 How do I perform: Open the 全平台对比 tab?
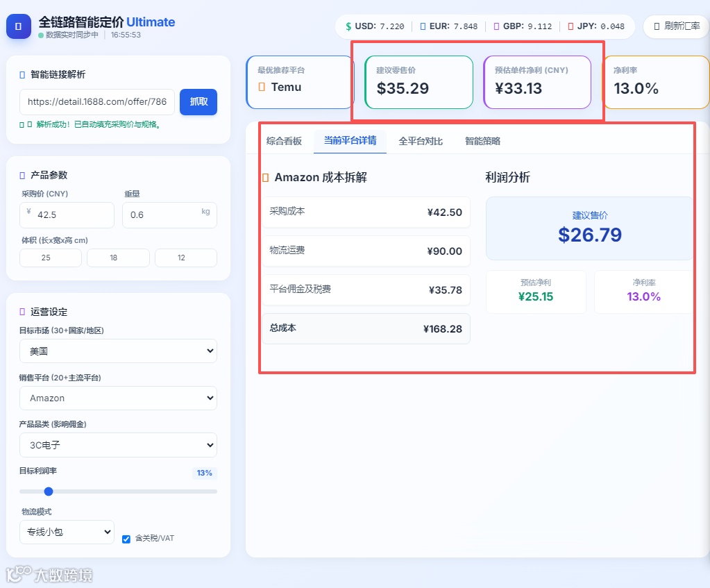tap(421, 141)
